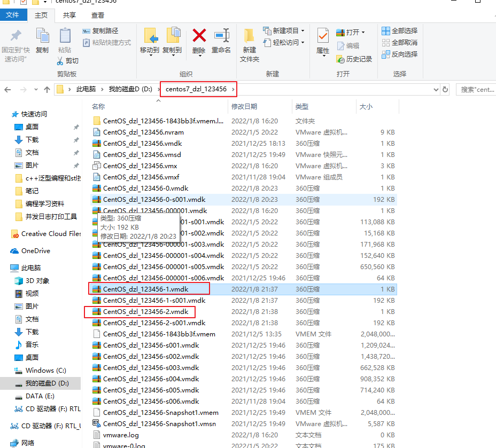This screenshot has height=448, width=496.
Task: Switch to the View (查看) tab
Action: click(x=98, y=15)
